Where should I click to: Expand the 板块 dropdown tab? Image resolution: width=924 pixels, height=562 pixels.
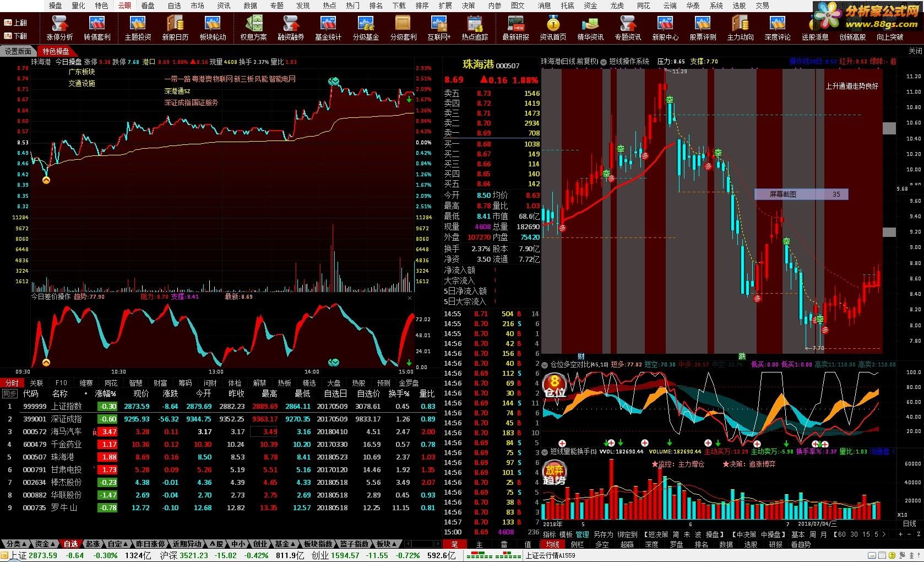click(x=387, y=544)
